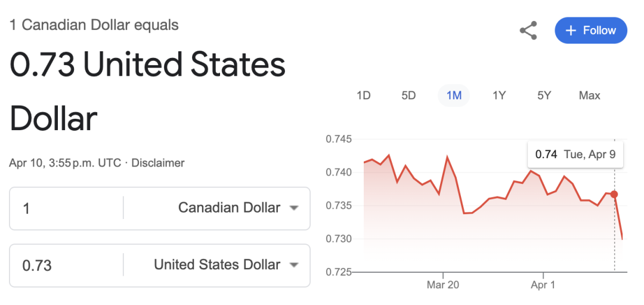The image size is (644, 305).
Task: Open the Disclaimer link
Action: pyautogui.click(x=157, y=163)
